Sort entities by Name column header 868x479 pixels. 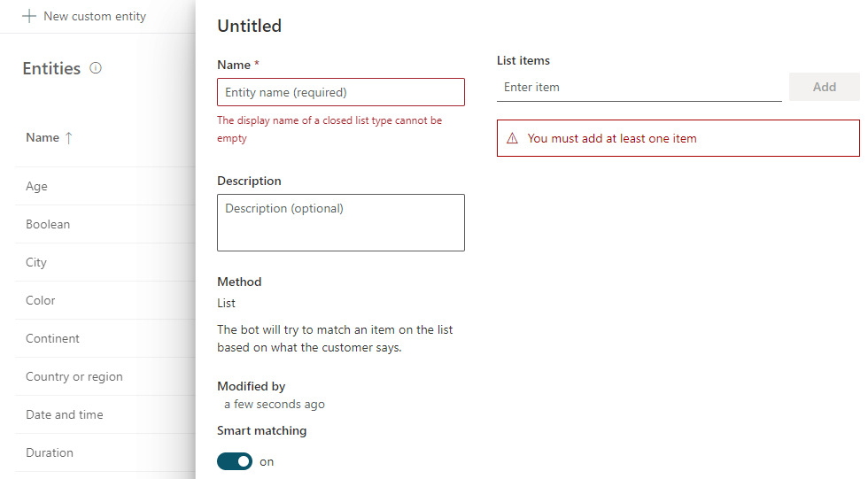pos(43,138)
